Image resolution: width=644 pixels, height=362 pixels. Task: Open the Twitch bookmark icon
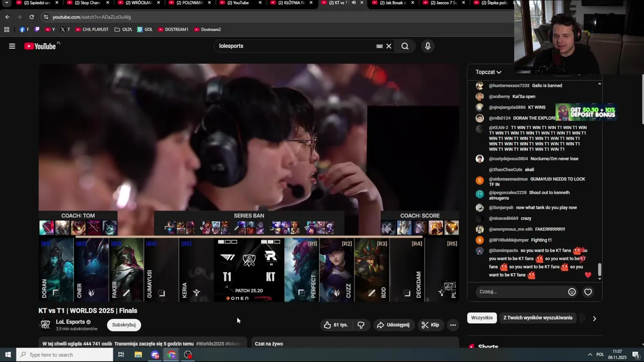point(37,30)
